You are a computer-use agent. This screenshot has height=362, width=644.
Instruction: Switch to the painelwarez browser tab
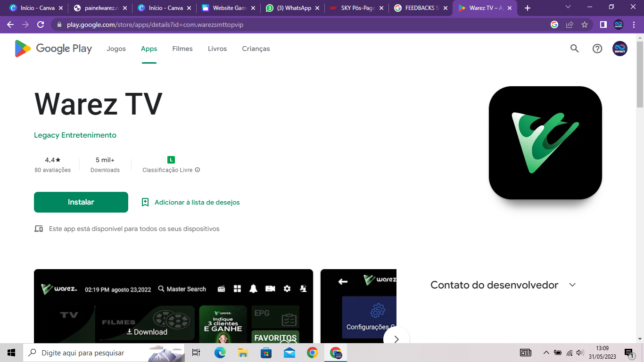(x=100, y=8)
